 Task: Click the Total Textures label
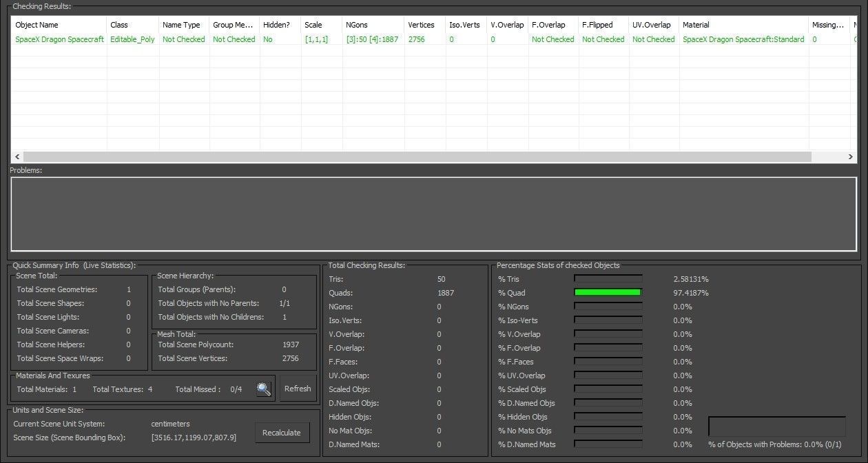coord(117,389)
